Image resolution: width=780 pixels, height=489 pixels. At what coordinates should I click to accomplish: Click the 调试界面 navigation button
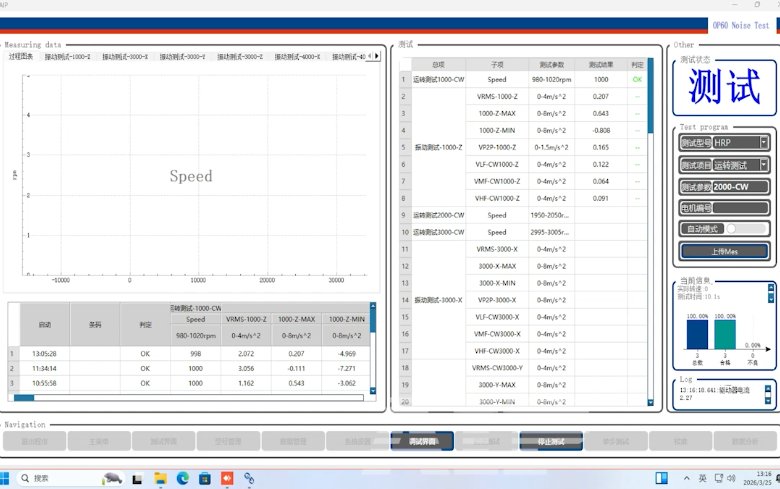(x=422, y=441)
